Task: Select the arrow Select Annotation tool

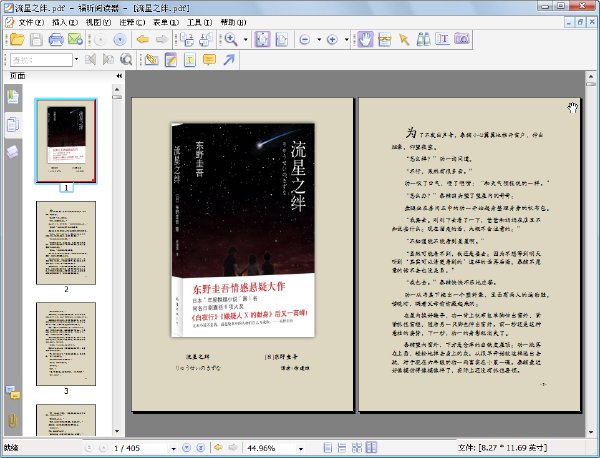Action: click(404, 39)
